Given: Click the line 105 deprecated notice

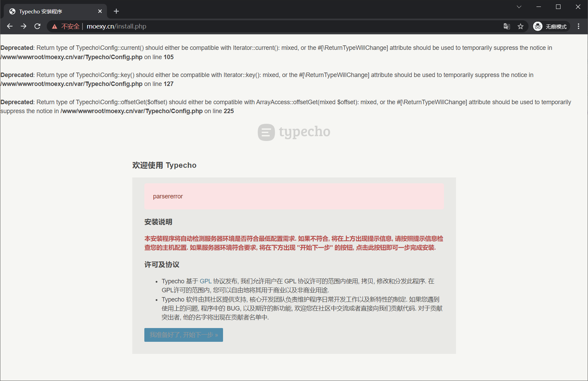Looking at the screenshot, I should 276,52.
